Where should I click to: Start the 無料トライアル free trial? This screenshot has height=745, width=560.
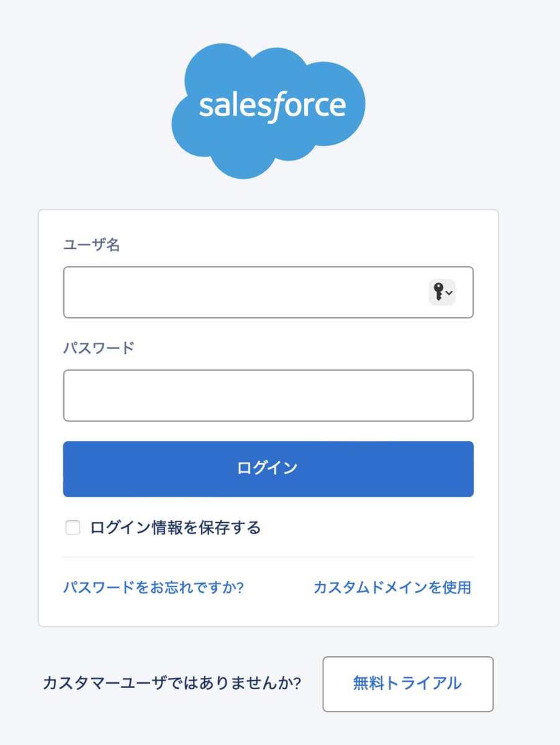pyautogui.click(x=407, y=684)
